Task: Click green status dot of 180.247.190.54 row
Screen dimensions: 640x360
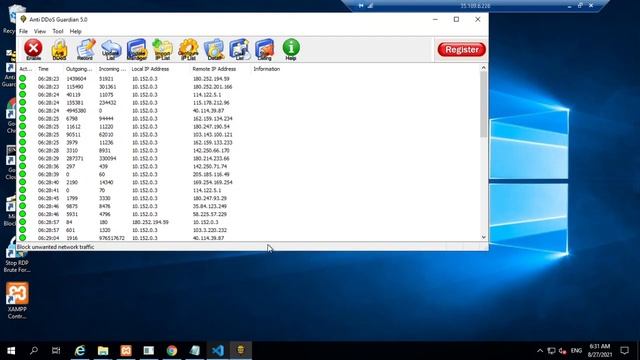Action: coord(22,126)
